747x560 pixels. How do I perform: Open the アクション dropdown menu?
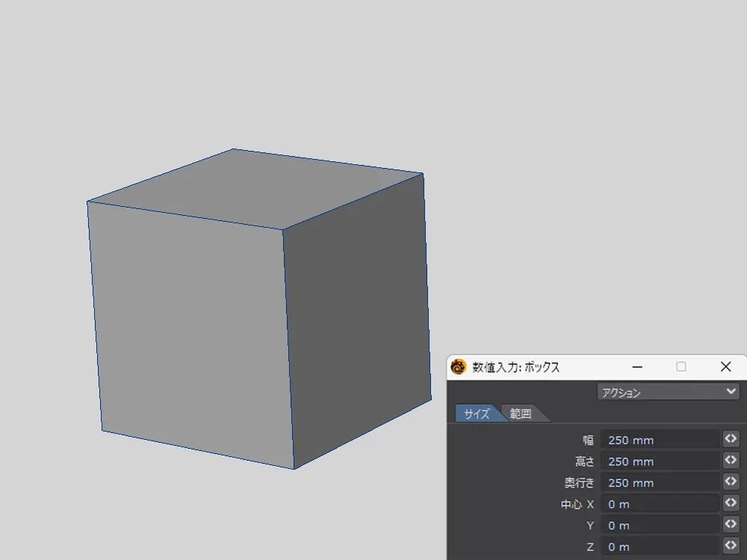click(668, 392)
